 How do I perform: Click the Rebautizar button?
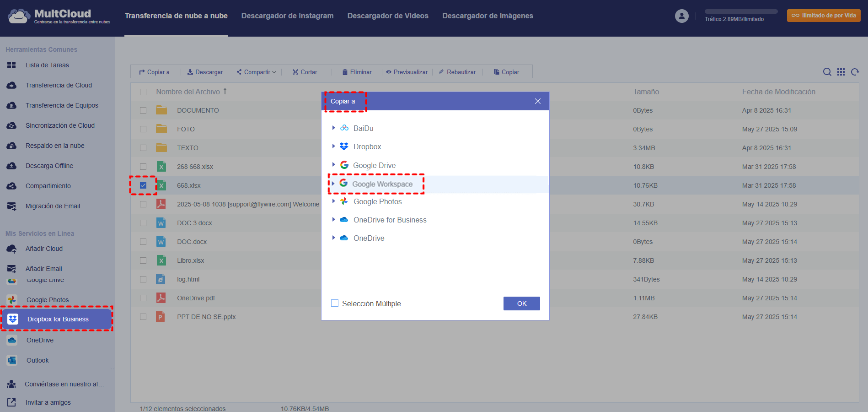(x=457, y=72)
